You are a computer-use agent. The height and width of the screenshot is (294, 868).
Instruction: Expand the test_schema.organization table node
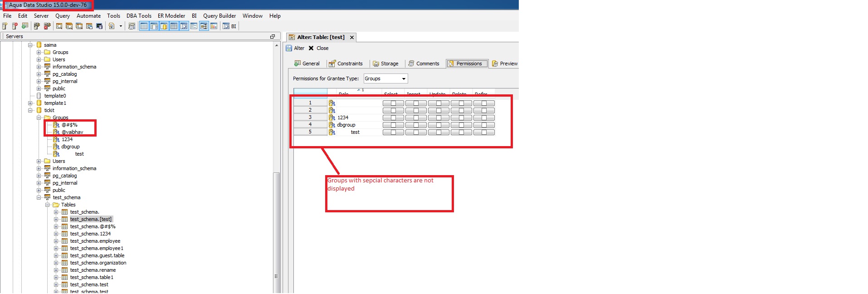coord(56,263)
